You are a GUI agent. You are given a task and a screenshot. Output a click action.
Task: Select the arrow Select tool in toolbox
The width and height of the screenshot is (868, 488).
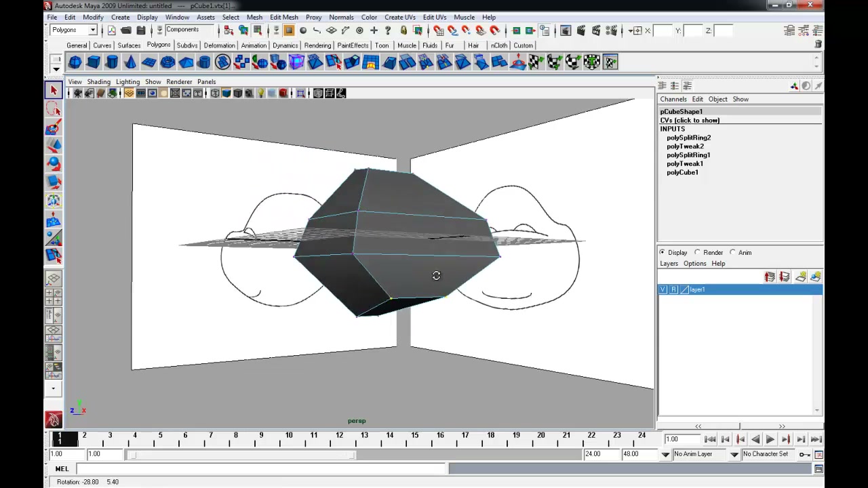[x=54, y=90]
